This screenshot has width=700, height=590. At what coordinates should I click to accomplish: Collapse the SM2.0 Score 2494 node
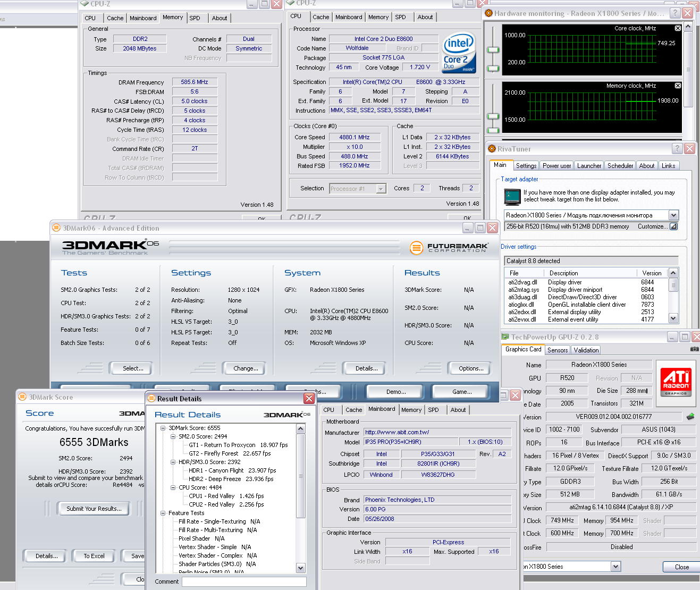[173, 436]
